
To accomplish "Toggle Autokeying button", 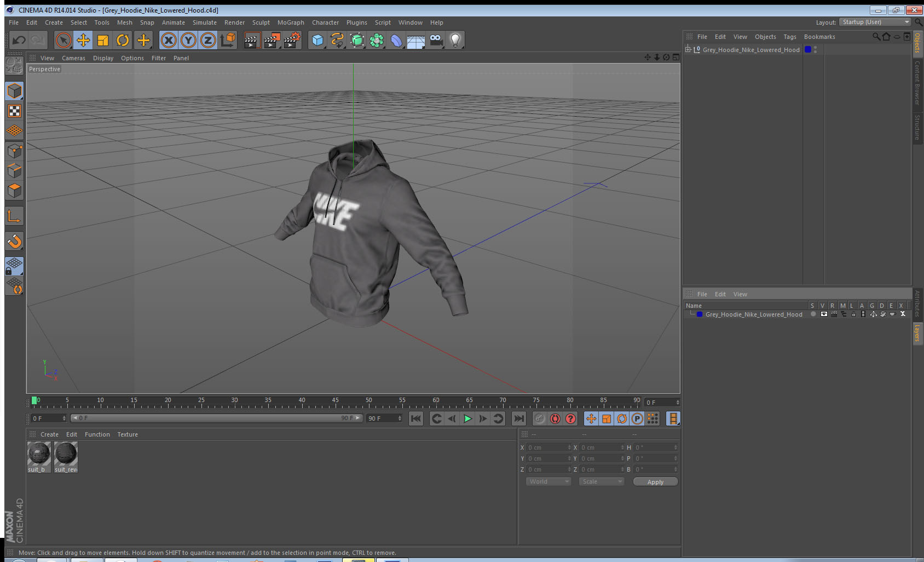I will [555, 419].
